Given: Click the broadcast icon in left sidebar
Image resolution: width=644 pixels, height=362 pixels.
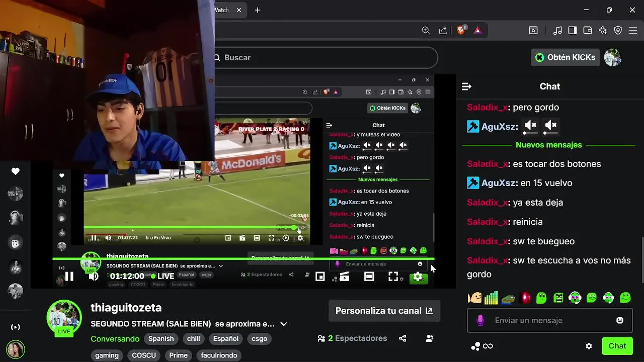Looking at the screenshot, I should [16, 327].
